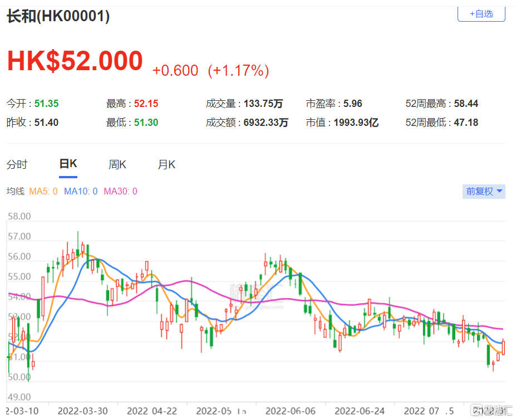Screen dimensions: 516x420
Task: Click the 成交量 value 133.75万
Action: click(263, 104)
